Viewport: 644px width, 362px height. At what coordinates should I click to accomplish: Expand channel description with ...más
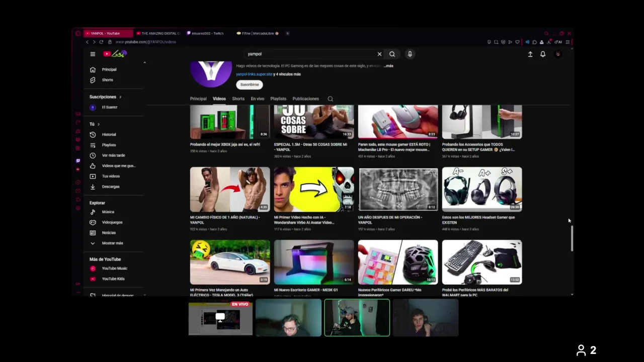coord(388,66)
